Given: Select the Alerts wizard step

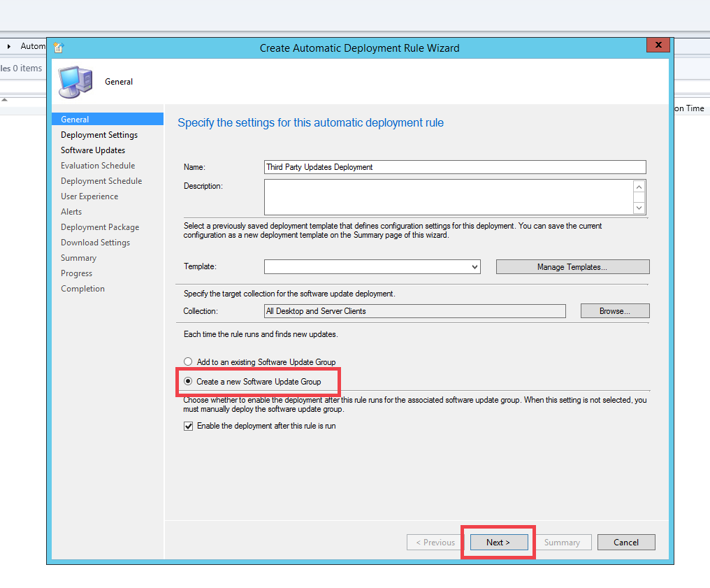Looking at the screenshot, I should point(72,211).
